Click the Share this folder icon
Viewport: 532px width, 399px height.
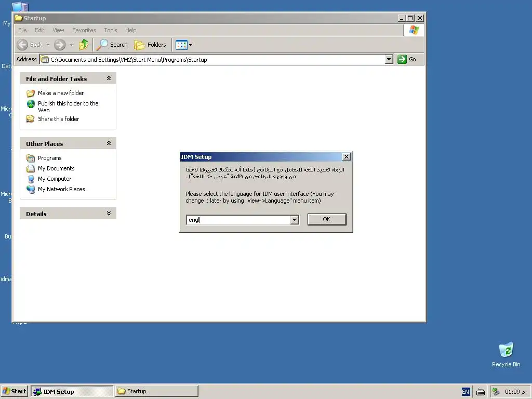(x=31, y=119)
